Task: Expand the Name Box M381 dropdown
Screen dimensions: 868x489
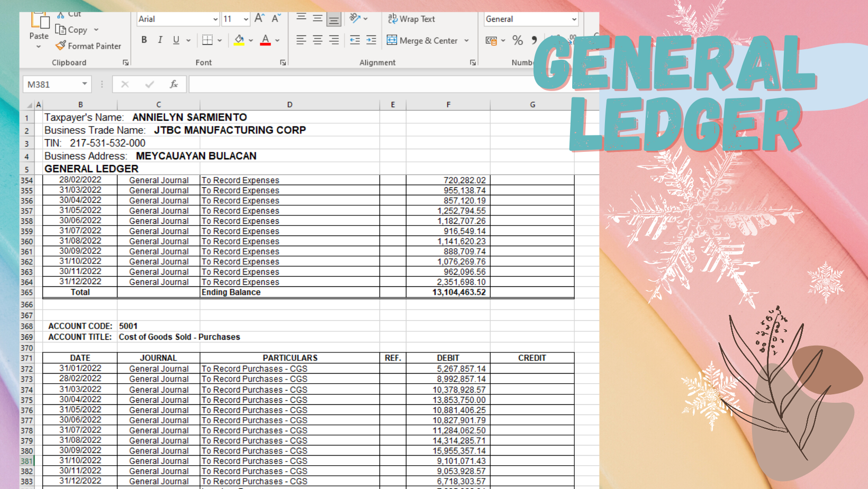Action: click(x=85, y=84)
